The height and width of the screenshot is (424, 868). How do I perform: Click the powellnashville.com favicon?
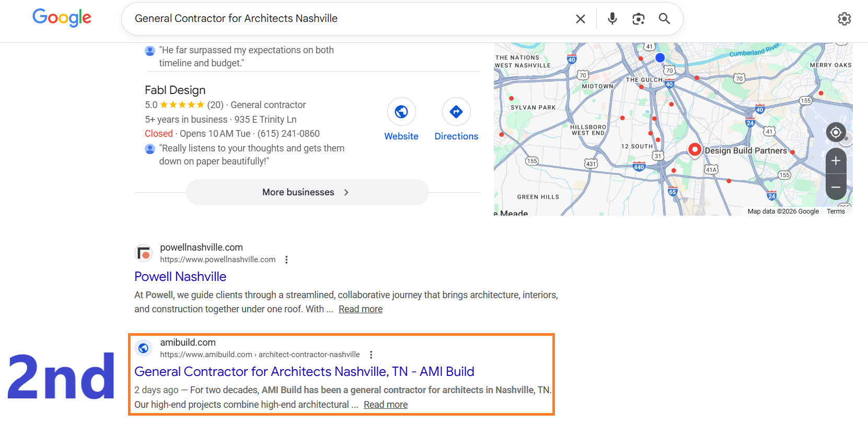pyautogui.click(x=143, y=253)
